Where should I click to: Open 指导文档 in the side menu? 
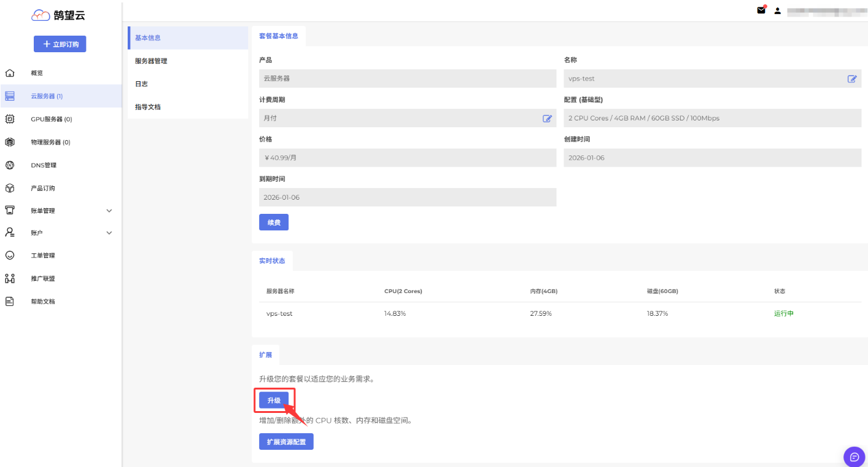point(148,107)
